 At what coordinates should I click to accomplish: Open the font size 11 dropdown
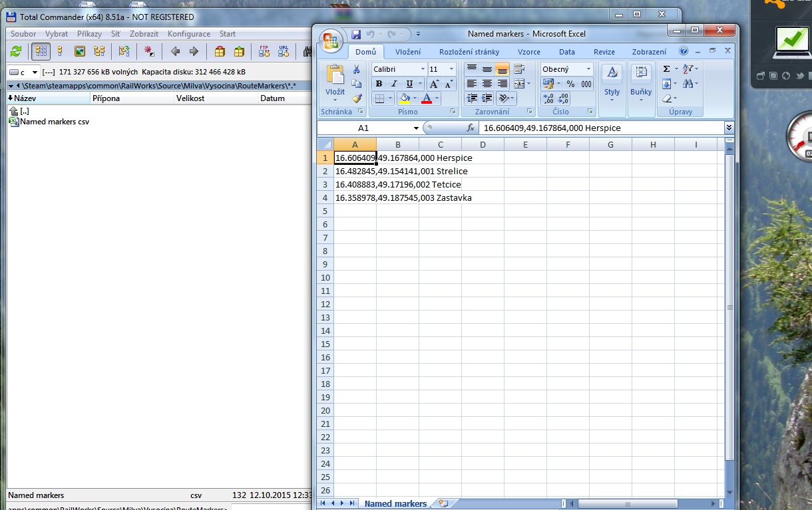point(451,69)
